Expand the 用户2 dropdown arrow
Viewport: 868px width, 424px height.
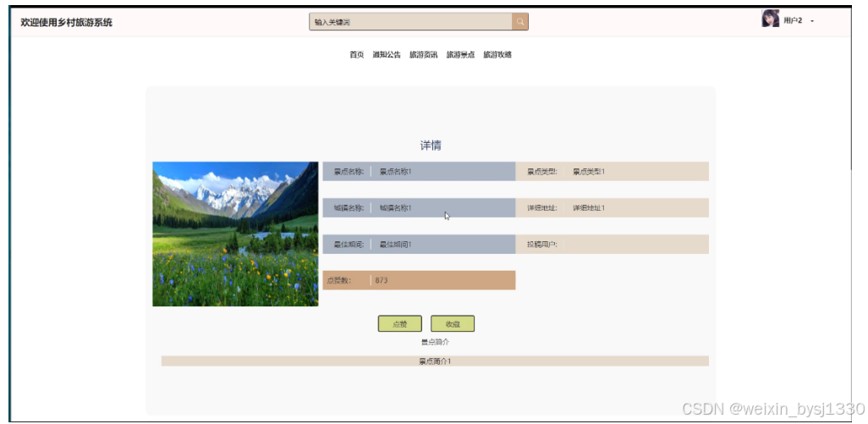pyautogui.click(x=812, y=21)
